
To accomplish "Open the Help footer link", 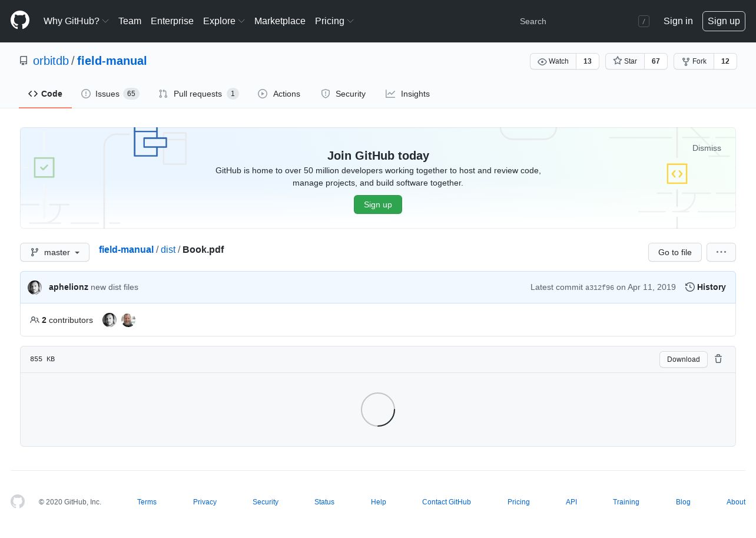I will pyautogui.click(x=379, y=502).
